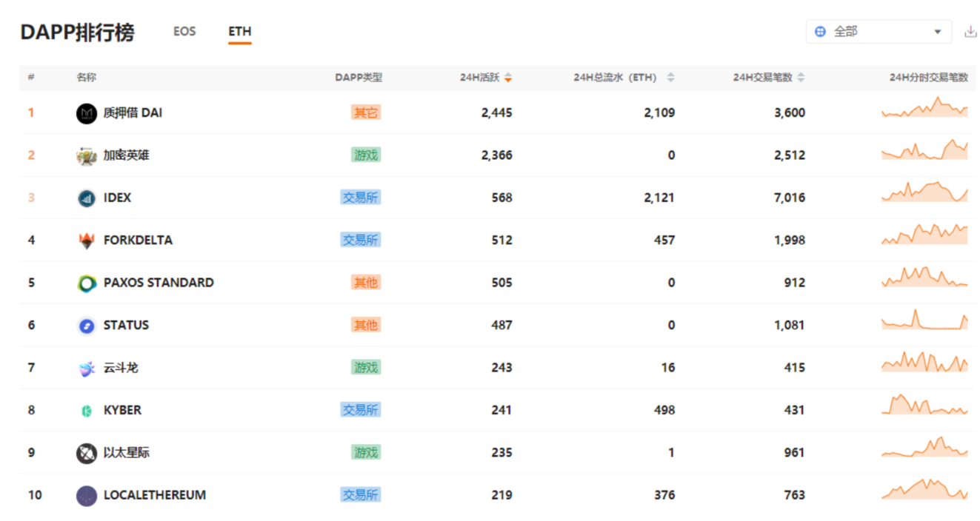Click the 24H交易笔数 value 1,998
This screenshot has width=980, height=521.
click(790, 241)
